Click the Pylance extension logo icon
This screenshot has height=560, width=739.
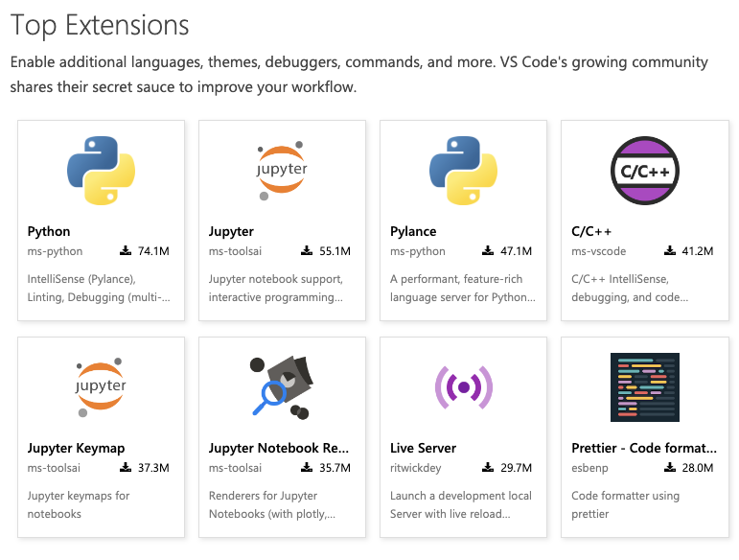point(463,171)
